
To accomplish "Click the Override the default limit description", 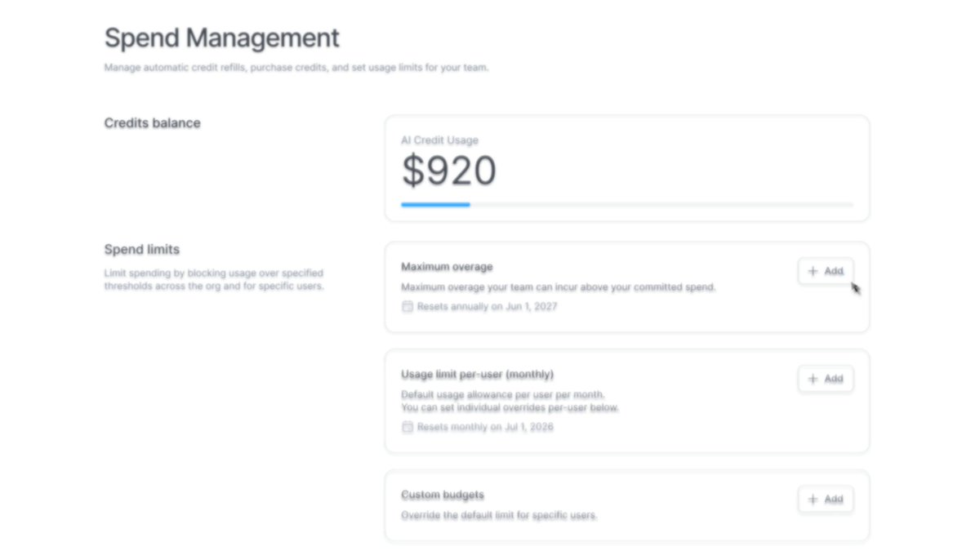I will pyautogui.click(x=499, y=516).
